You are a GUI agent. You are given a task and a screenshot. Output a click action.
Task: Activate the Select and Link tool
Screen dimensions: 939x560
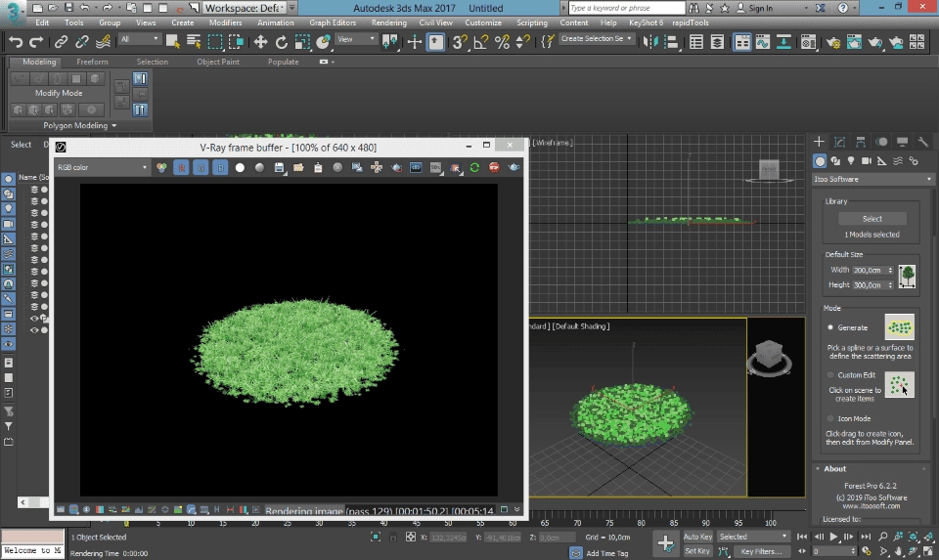click(x=61, y=42)
